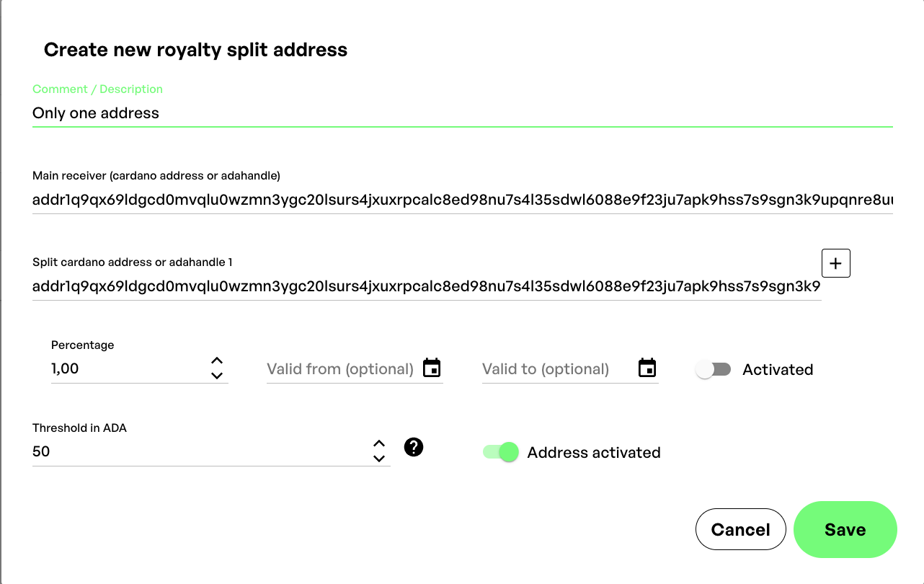
Task: Increase Percentage with the up arrow
Action: tap(216, 360)
